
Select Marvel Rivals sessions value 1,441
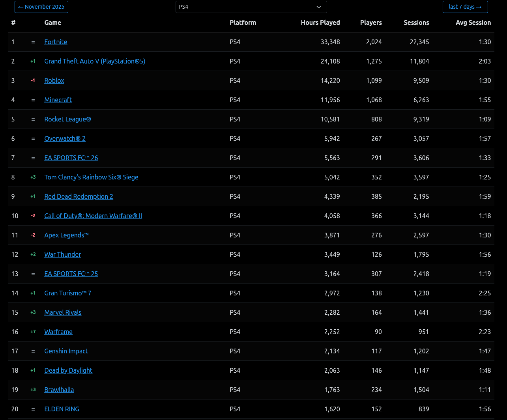tap(421, 312)
